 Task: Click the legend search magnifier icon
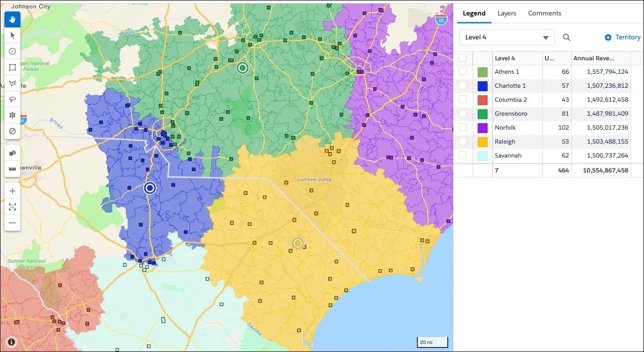(567, 37)
